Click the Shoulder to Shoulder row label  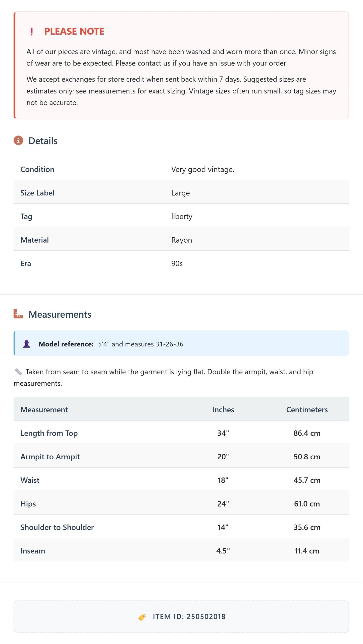point(57,527)
